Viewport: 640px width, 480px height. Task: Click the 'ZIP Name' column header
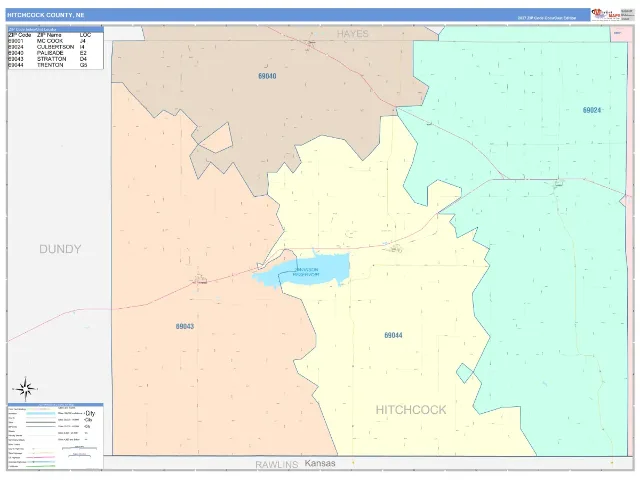pyautogui.click(x=49, y=35)
